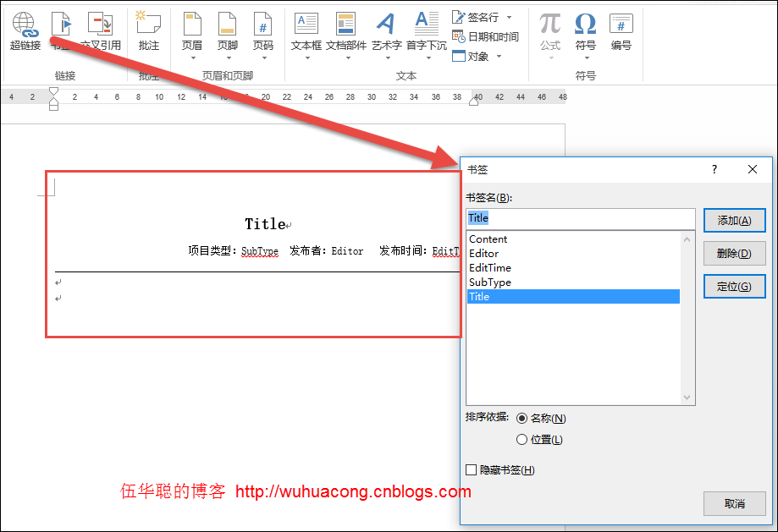Select the EditTime bookmark in list
The width and height of the screenshot is (778, 532).
coord(574,268)
